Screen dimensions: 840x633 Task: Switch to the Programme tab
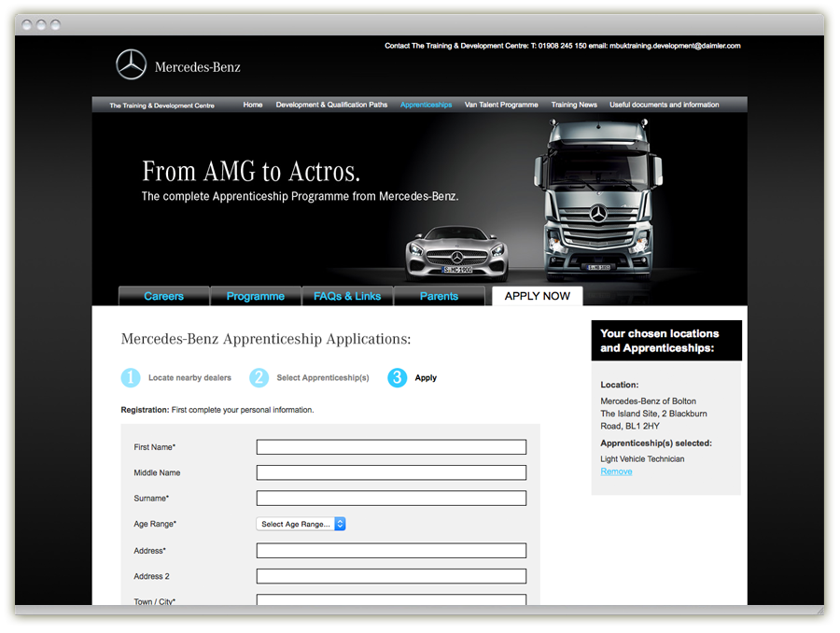click(255, 296)
